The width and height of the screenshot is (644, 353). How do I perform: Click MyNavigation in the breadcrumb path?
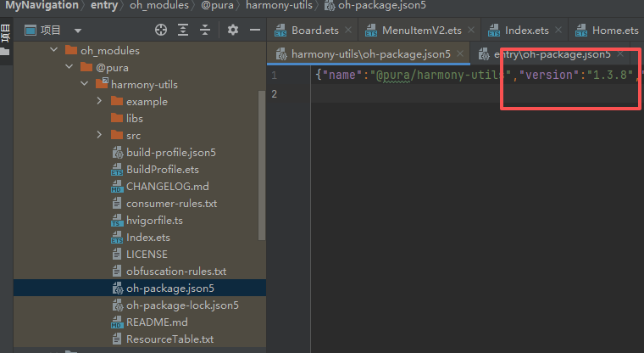[x=36, y=5]
